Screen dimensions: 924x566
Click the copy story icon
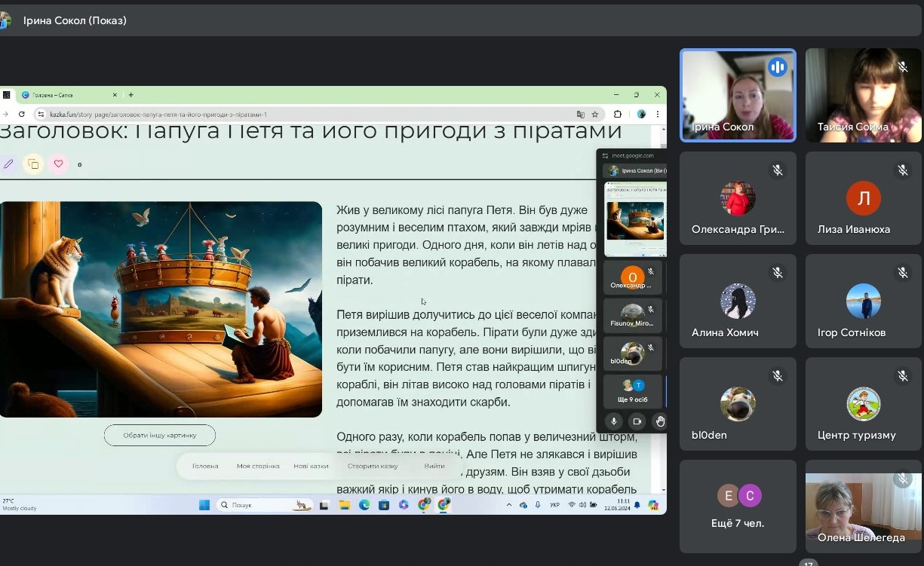33,164
